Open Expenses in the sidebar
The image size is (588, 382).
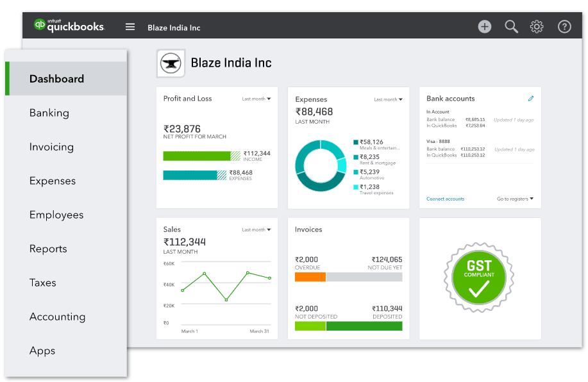pyautogui.click(x=53, y=181)
